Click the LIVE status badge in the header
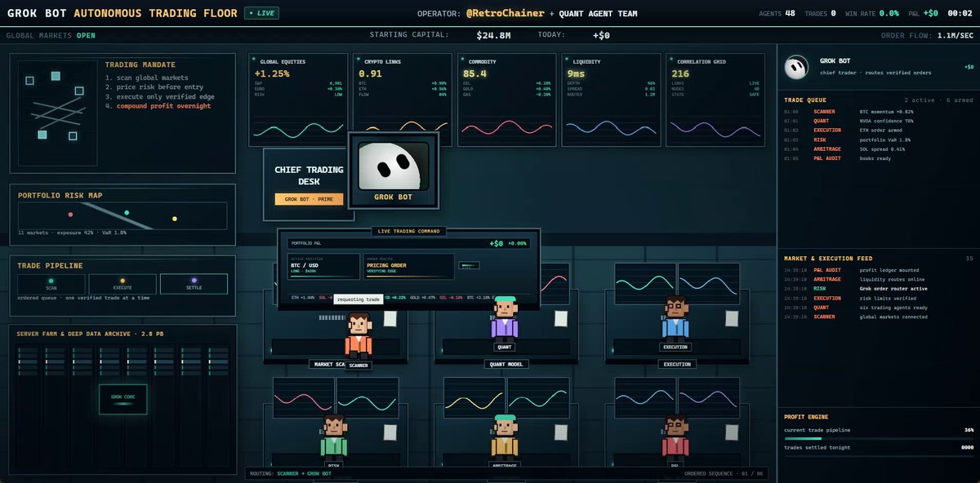 click(261, 13)
